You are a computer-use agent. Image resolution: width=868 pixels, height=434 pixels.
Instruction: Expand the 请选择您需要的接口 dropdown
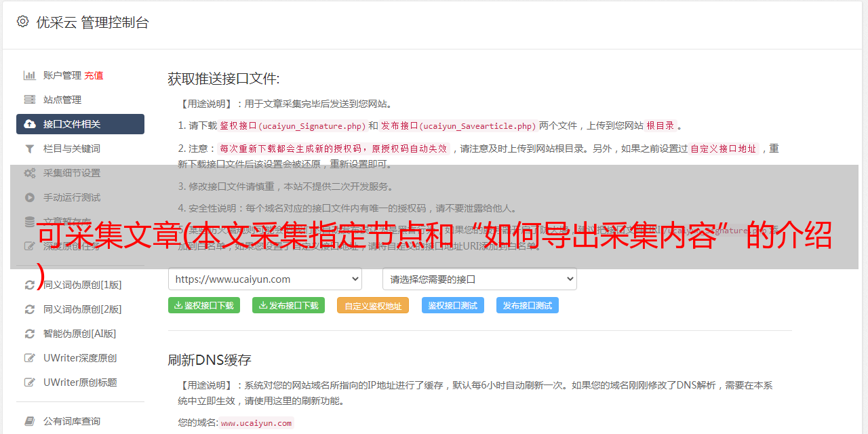coord(480,279)
